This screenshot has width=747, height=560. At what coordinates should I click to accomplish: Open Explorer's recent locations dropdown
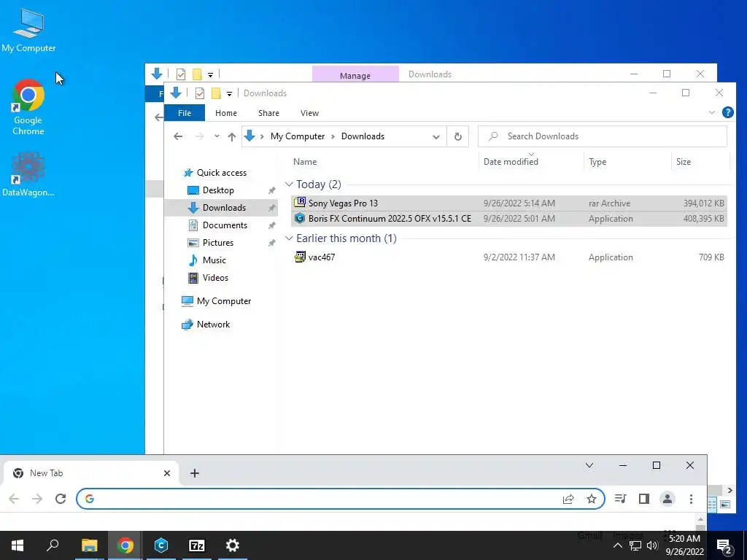pos(217,136)
